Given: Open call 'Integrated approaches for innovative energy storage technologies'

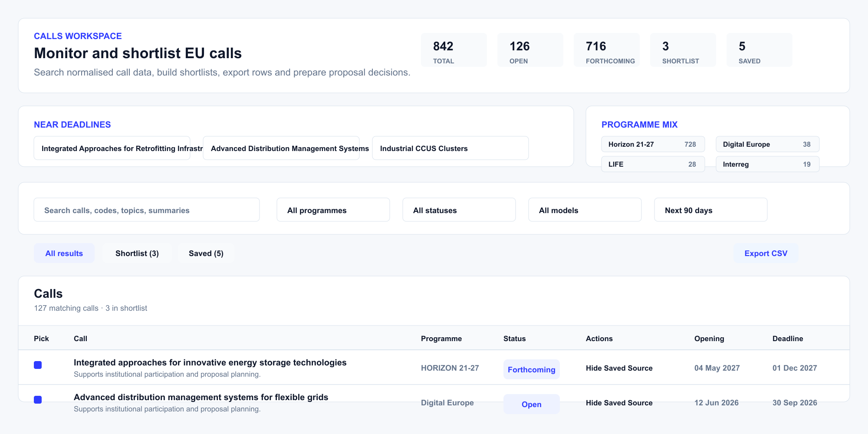Looking at the screenshot, I should [x=210, y=362].
